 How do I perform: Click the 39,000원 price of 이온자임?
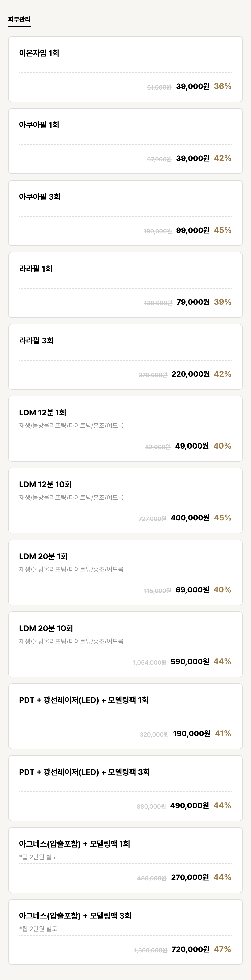tap(193, 86)
